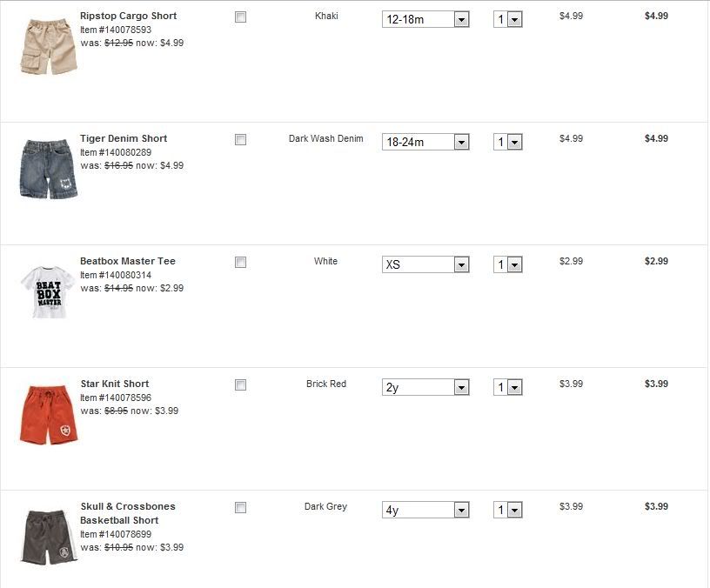Image resolution: width=710 pixels, height=588 pixels.
Task: Open quantity dropdown for Beatbox Master Tee
Action: [507, 264]
